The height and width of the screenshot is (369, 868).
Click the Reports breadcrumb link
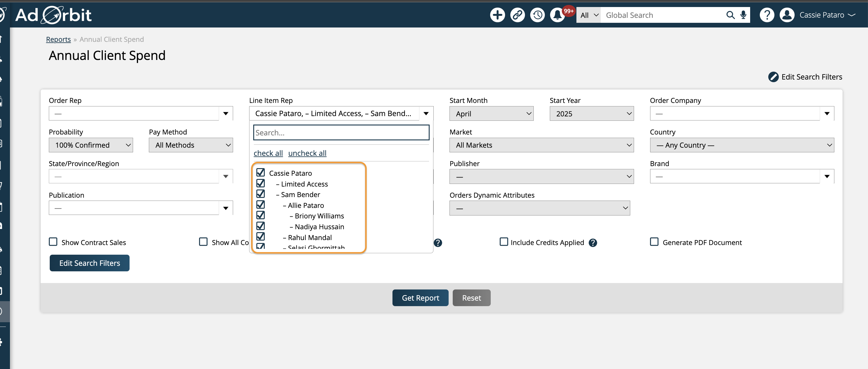click(58, 39)
